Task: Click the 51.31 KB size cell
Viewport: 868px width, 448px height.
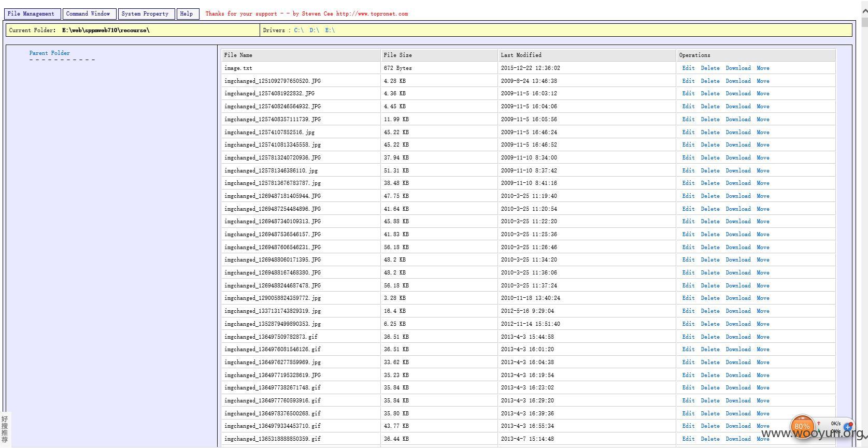Action: 396,170
